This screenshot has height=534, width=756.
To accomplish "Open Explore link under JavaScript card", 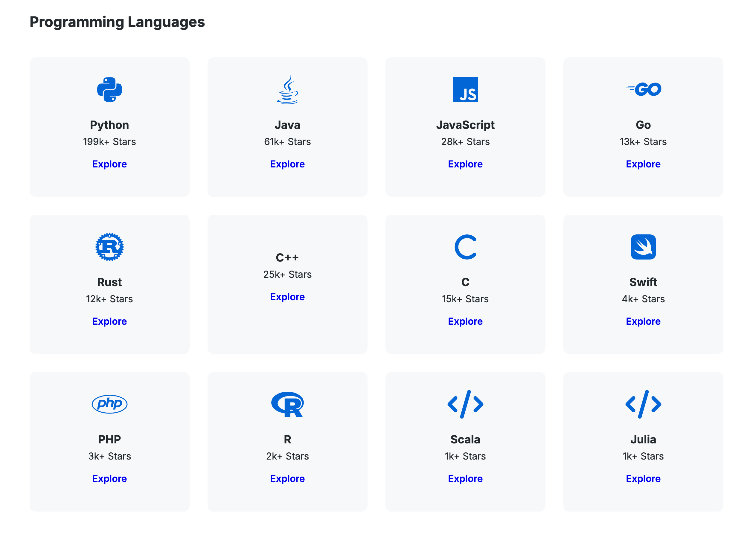I will click(465, 164).
